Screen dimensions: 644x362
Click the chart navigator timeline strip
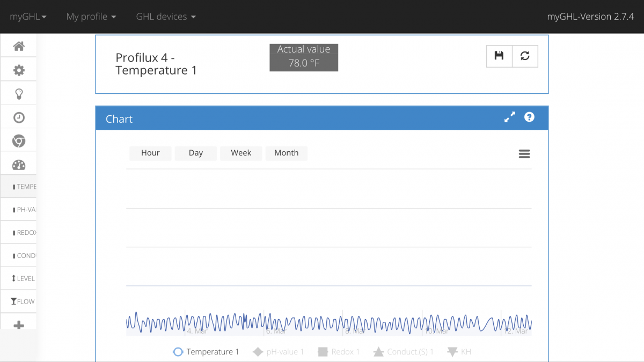(x=329, y=323)
